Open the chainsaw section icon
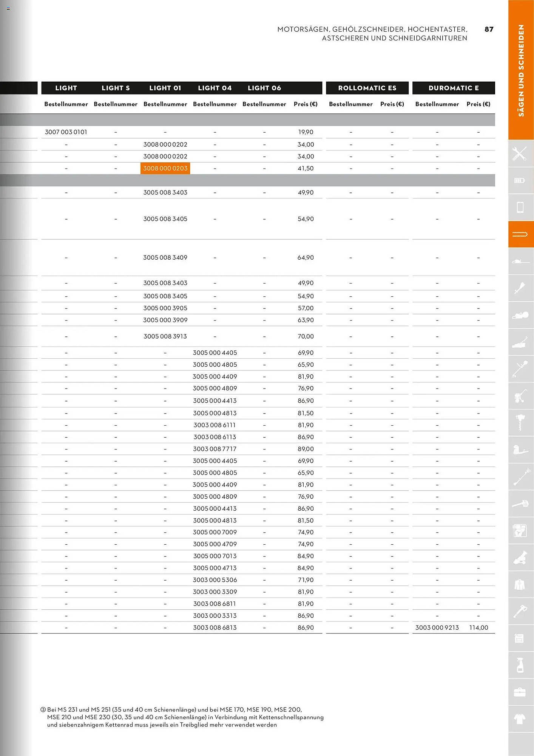This screenshot has width=534, height=756. (x=521, y=261)
